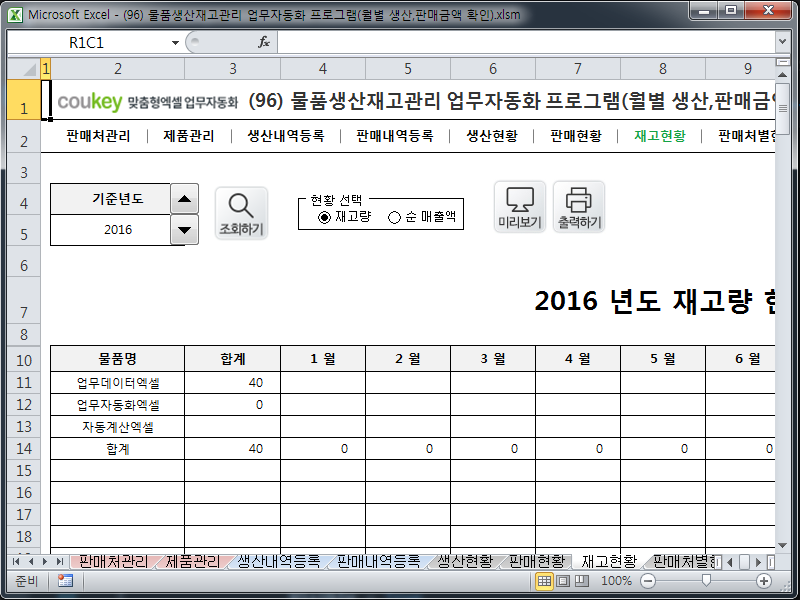800x600 pixels.
Task: Go to previous sheet tab arrow
Action: (x=31, y=562)
